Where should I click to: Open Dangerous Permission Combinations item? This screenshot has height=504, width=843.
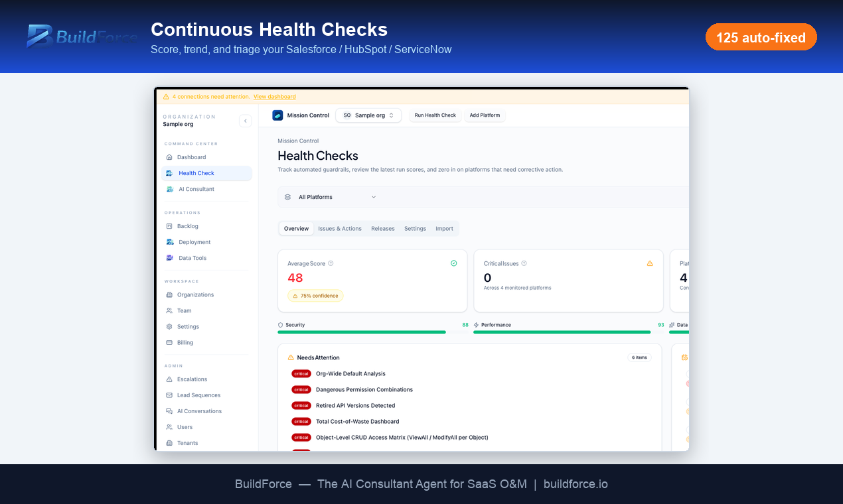[x=364, y=390]
